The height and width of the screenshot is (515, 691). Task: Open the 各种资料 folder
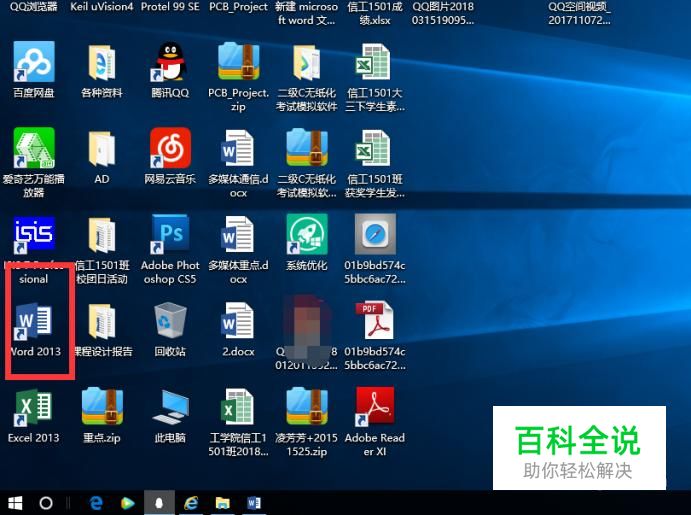[x=102, y=63]
